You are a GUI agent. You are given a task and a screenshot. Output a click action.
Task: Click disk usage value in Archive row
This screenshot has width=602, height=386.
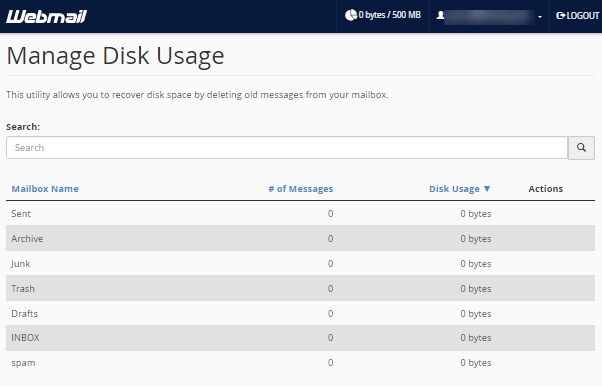click(476, 239)
